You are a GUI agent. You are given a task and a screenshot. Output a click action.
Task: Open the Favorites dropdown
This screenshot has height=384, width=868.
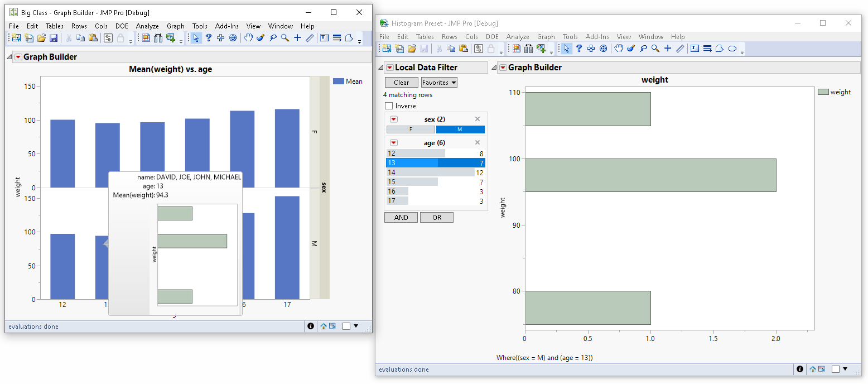(439, 83)
